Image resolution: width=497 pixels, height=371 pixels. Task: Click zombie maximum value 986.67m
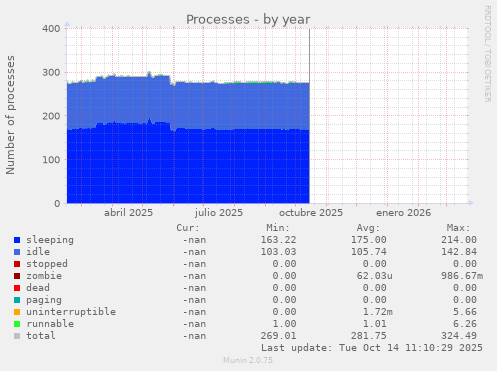tap(462, 276)
